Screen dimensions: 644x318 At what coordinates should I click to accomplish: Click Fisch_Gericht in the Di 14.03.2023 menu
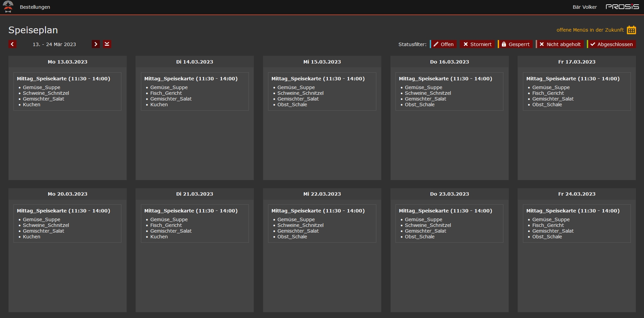(x=166, y=93)
